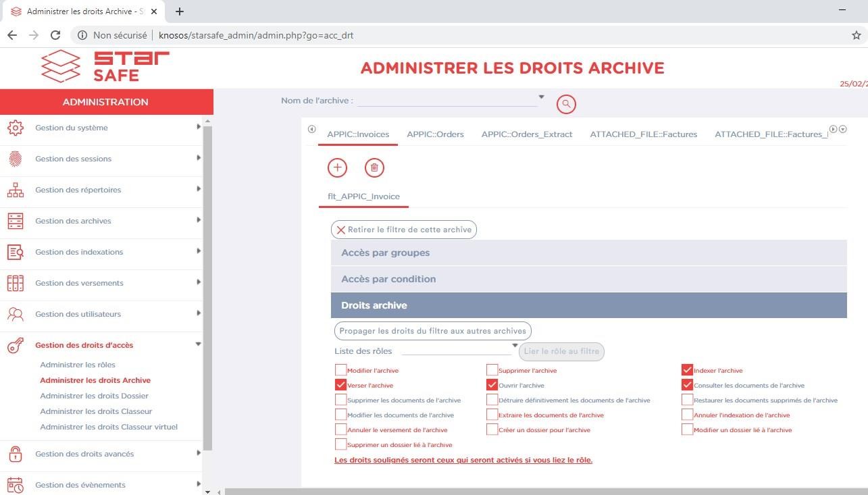This screenshot has height=495, width=868.
Task: Expand the Accès par groupes section
Action: tap(588, 253)
